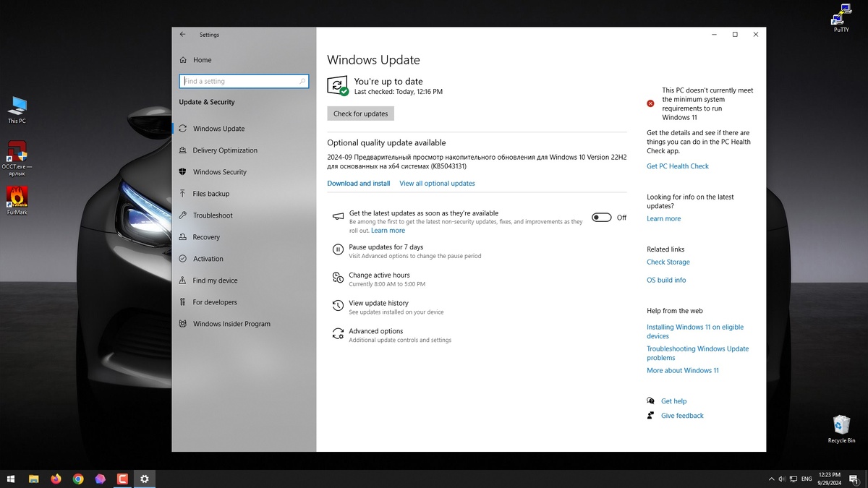868x488 pixels.
Task: Click the update history clock icon
Action: pos(338,306)
